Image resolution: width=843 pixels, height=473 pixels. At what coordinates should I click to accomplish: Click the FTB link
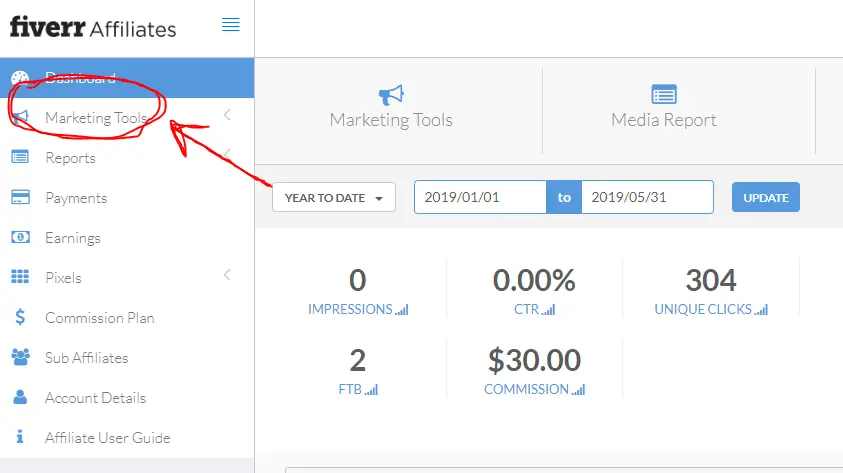coord(350,389)
